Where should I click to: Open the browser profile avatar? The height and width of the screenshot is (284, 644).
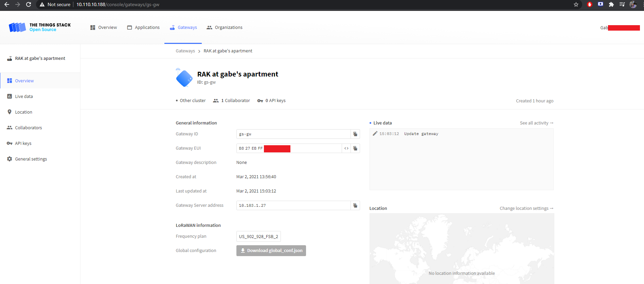633,4
